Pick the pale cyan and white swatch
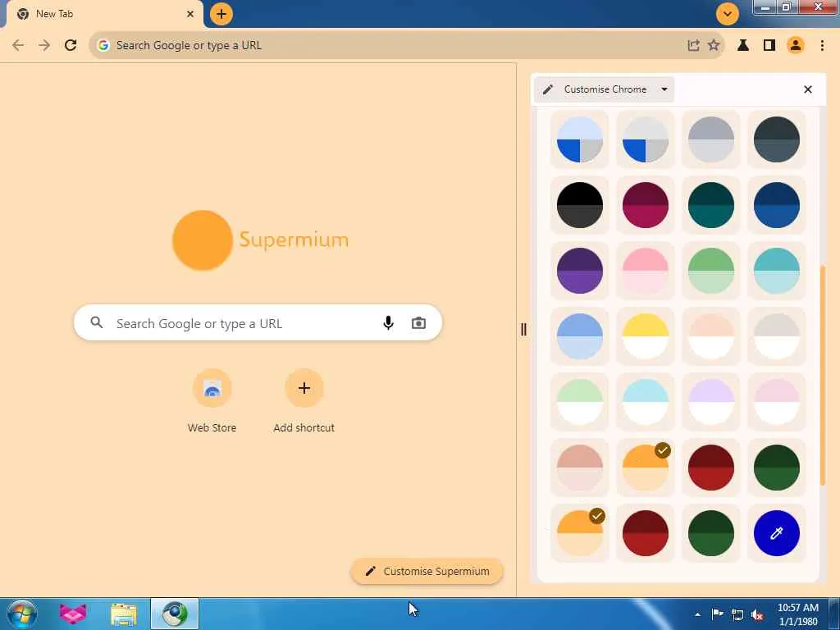This screenshot has height=630, width=840. point(645,402)
